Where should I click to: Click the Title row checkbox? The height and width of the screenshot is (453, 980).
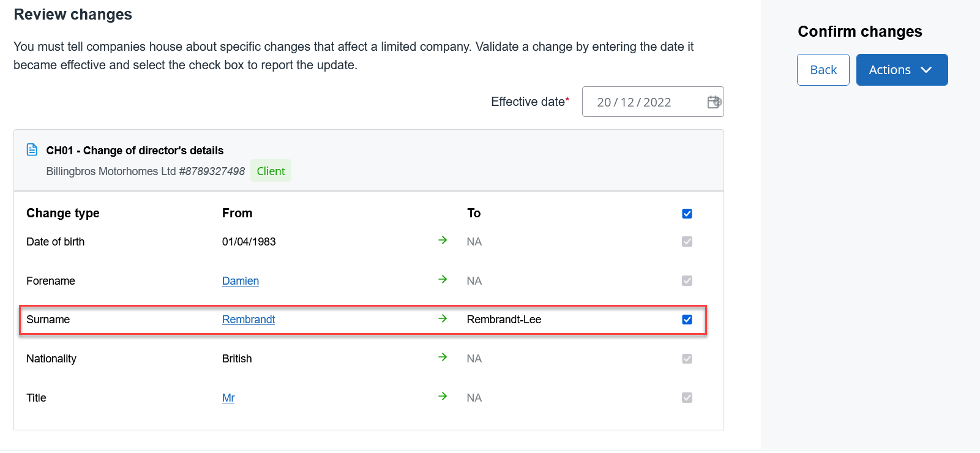(687, 398)
